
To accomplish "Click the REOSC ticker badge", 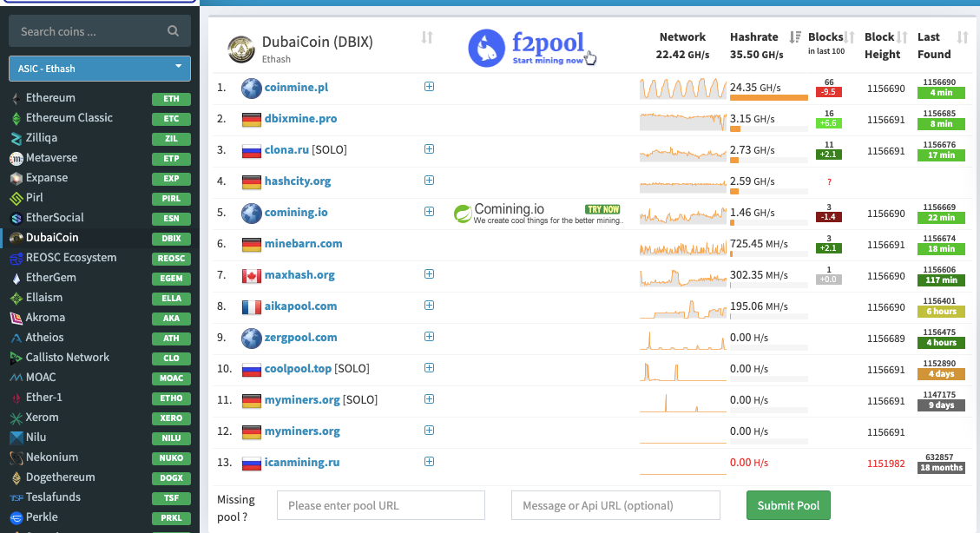I will click(171, 258).
